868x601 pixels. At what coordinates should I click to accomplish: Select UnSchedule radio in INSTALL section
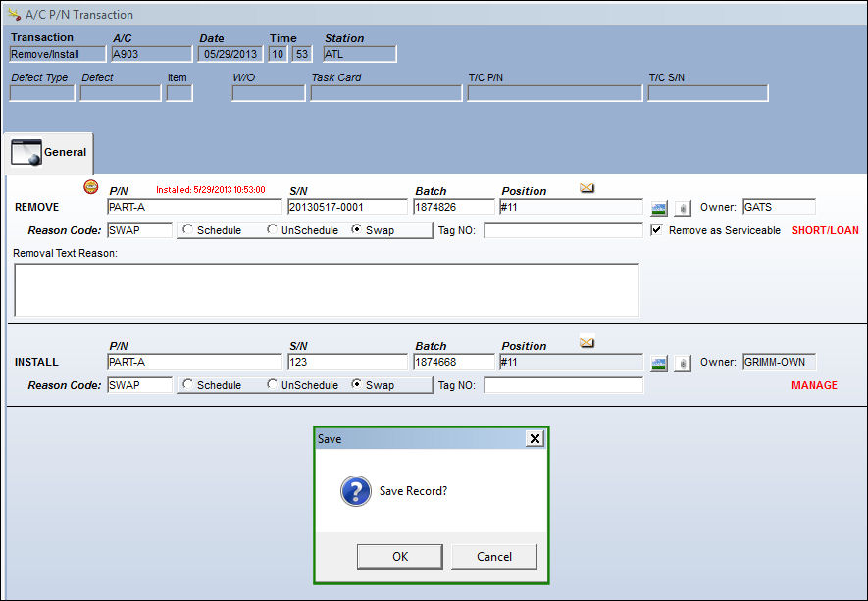[272, 384]
